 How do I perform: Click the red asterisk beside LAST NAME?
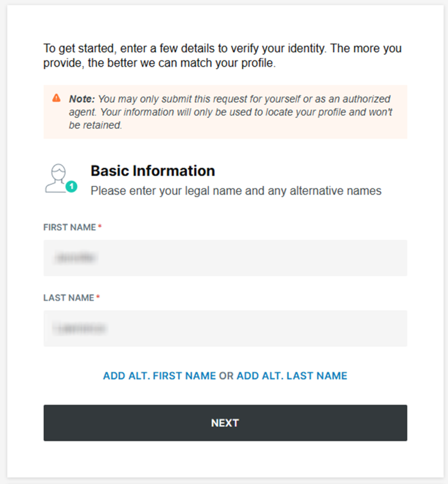tap(97, 296)
